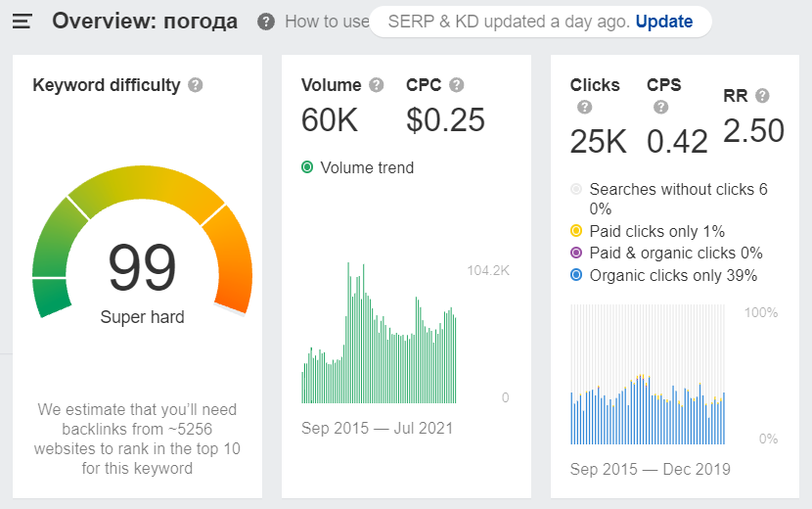Click question icon before How to use
This screenshot has height=509, width=812.
(x=266, y=22)
